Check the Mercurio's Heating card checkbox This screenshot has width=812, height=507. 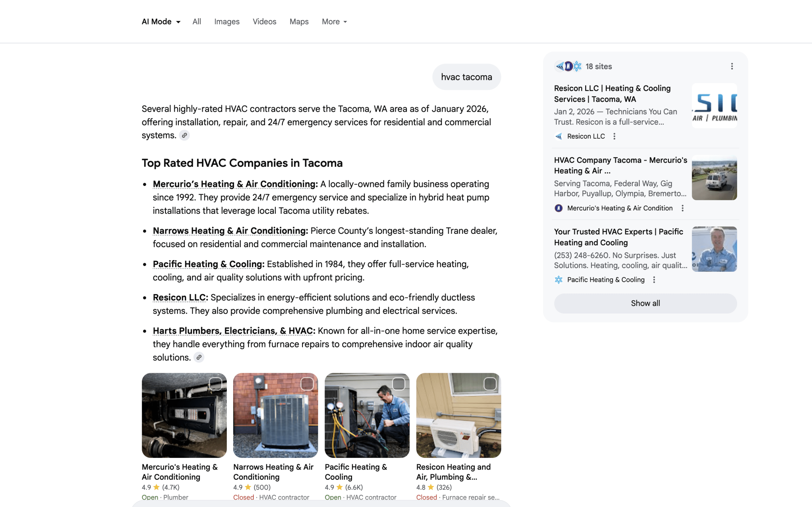point(215,384)
